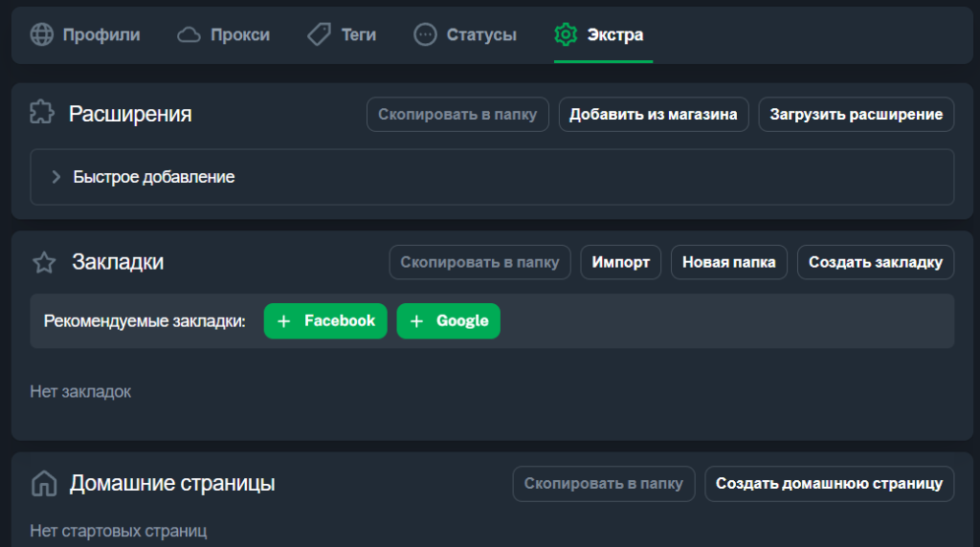
Task: Click Скопировать в папку in Расширения section
Action: 457,114
